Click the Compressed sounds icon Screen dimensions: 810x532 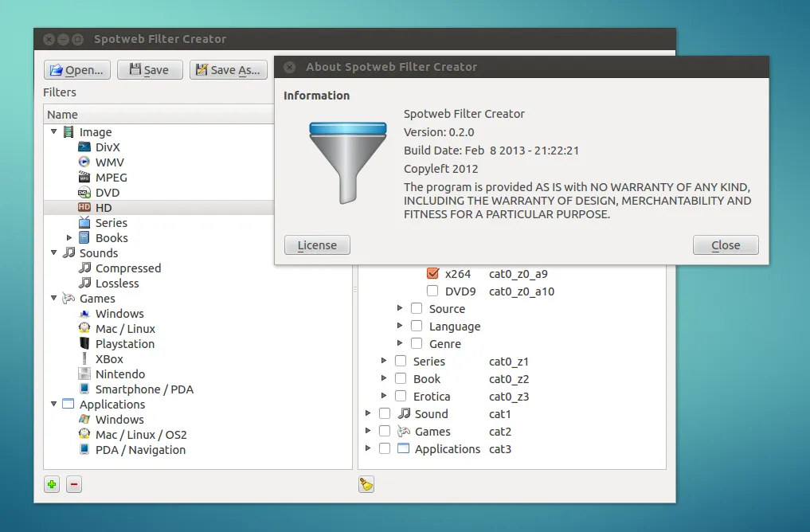point(84,268)
